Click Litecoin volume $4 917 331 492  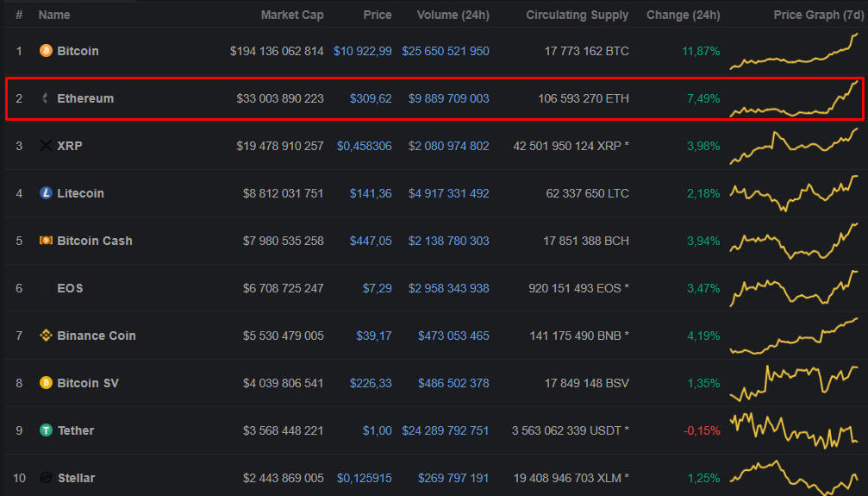pos(449,193)
